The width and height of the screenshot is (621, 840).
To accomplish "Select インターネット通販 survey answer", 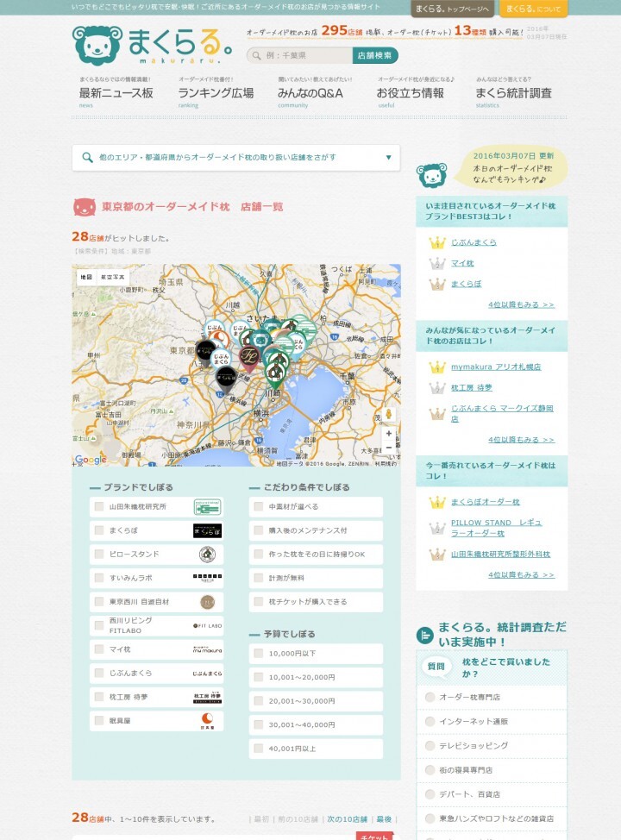I will [x=430, y=722].
